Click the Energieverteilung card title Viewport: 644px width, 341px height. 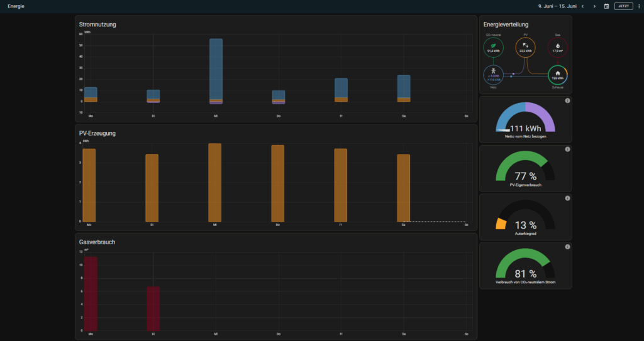coord(506,24)
